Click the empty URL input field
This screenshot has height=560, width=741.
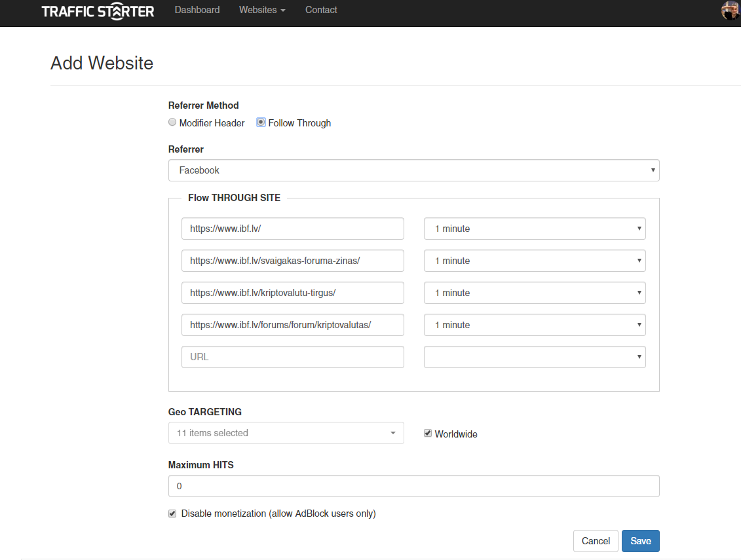(292, 357)
